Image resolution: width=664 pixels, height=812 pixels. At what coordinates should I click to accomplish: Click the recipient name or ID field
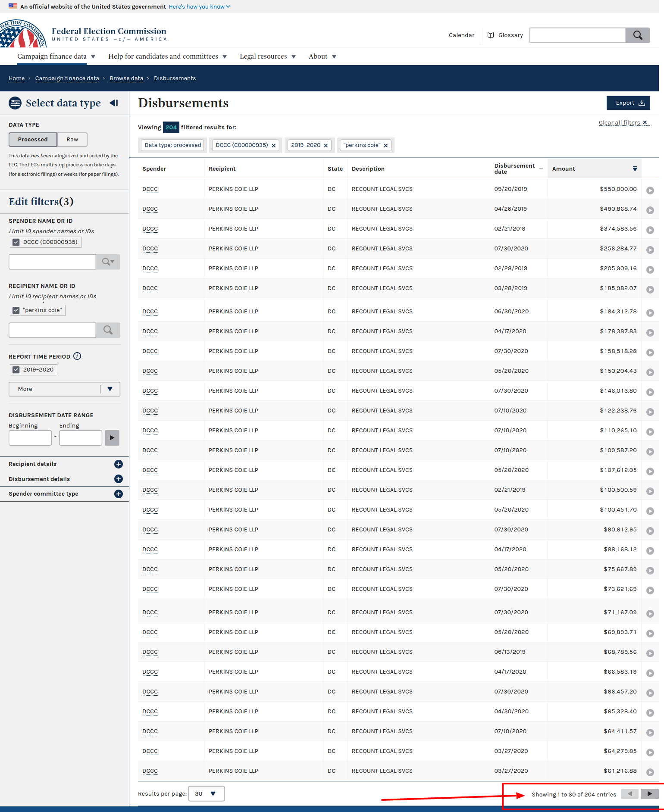[x=52, y=330]
